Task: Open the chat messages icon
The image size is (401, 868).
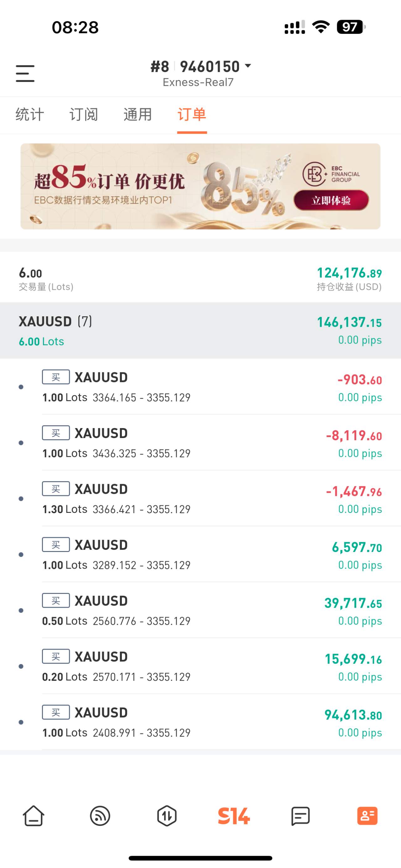Action: click(300, 816)
